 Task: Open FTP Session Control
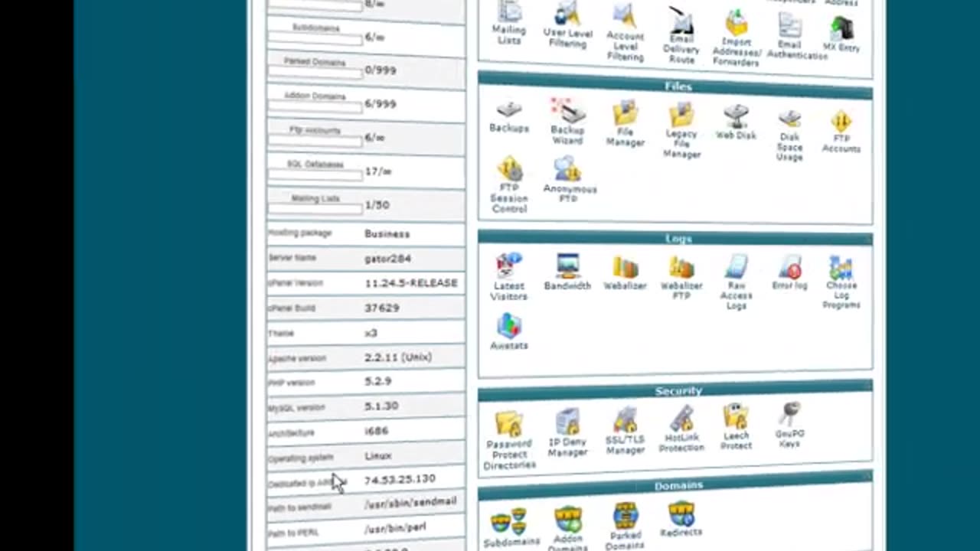click(509, 184)
